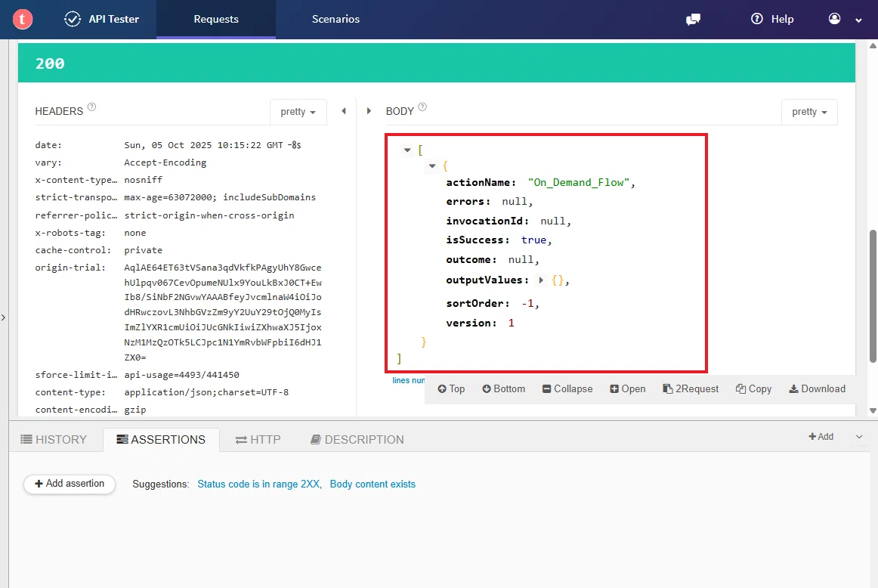Image resolution: width=878 pixels, height=588 pixels.
Task: Open the Help menu
Action: [x=772, y=19]
